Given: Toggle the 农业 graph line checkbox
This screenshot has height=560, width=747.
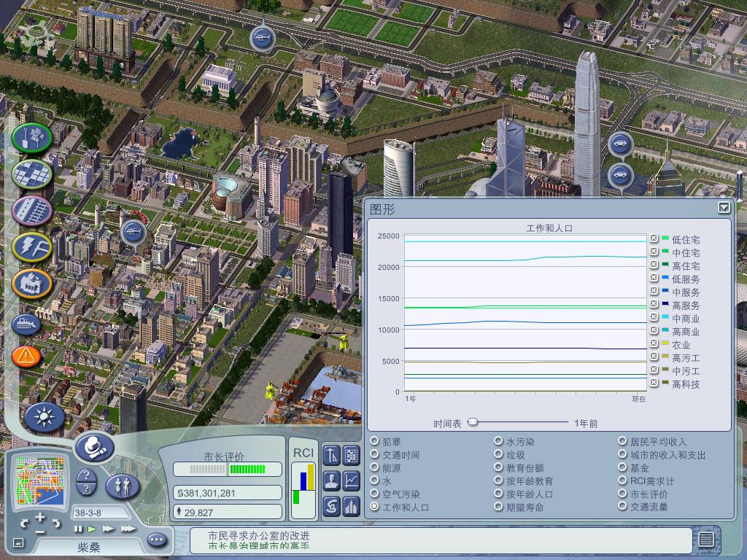Looking at the screenshot, I should [x=654, y=343].
